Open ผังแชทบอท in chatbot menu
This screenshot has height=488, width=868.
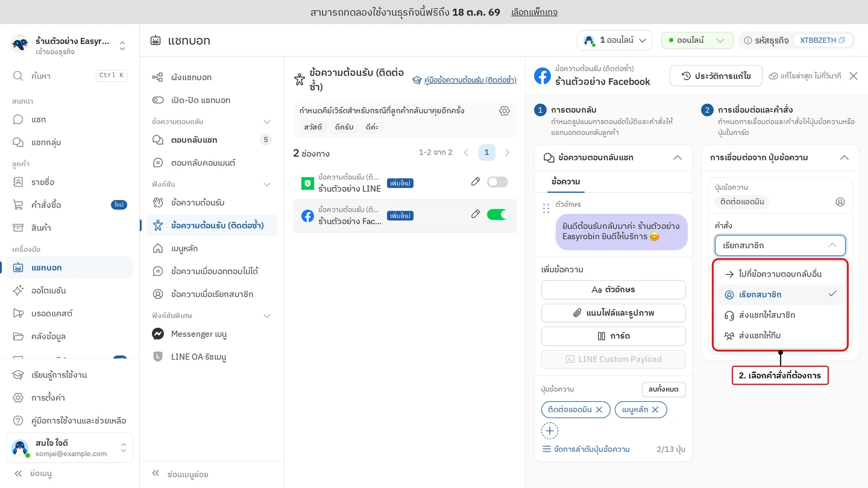tap(212, 77)
